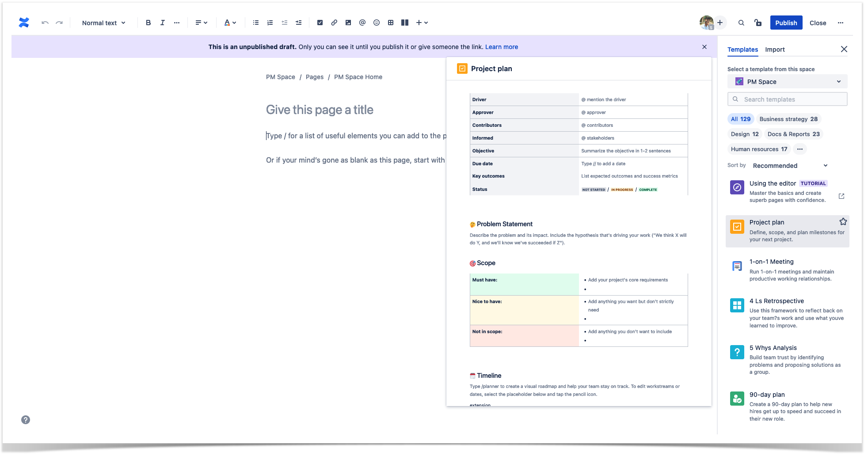Viewport: 868px width, 456px height.
Task: Insert a numbered list
Action: (270, 23)
